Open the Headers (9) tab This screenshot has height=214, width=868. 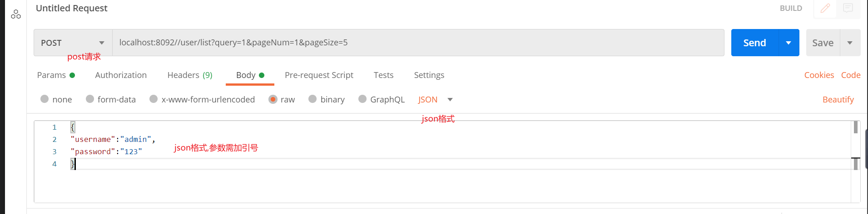tap(190, 75)
